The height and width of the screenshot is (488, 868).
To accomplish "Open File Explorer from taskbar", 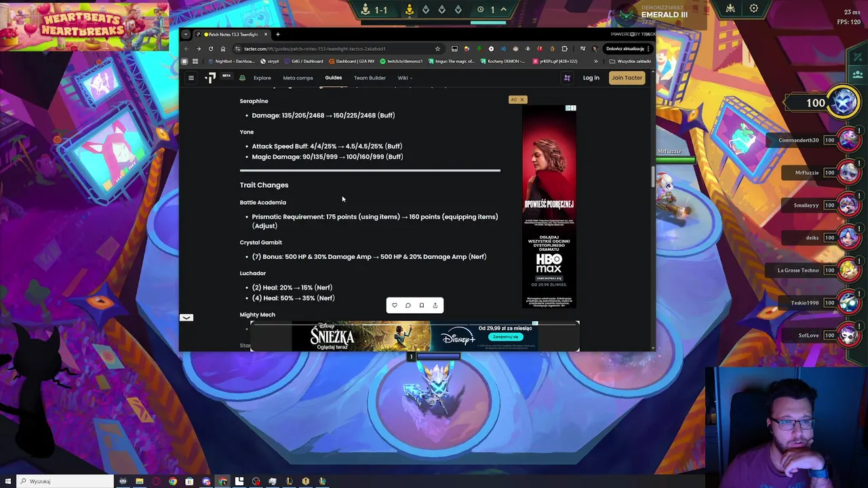I will [140, 481].
